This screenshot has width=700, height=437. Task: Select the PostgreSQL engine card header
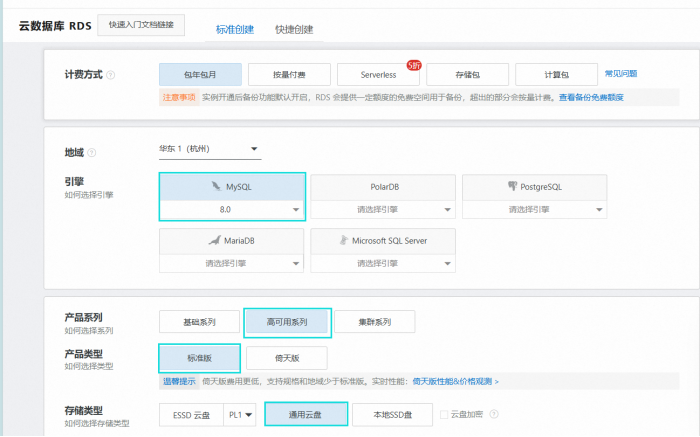(x=534, y=187)
